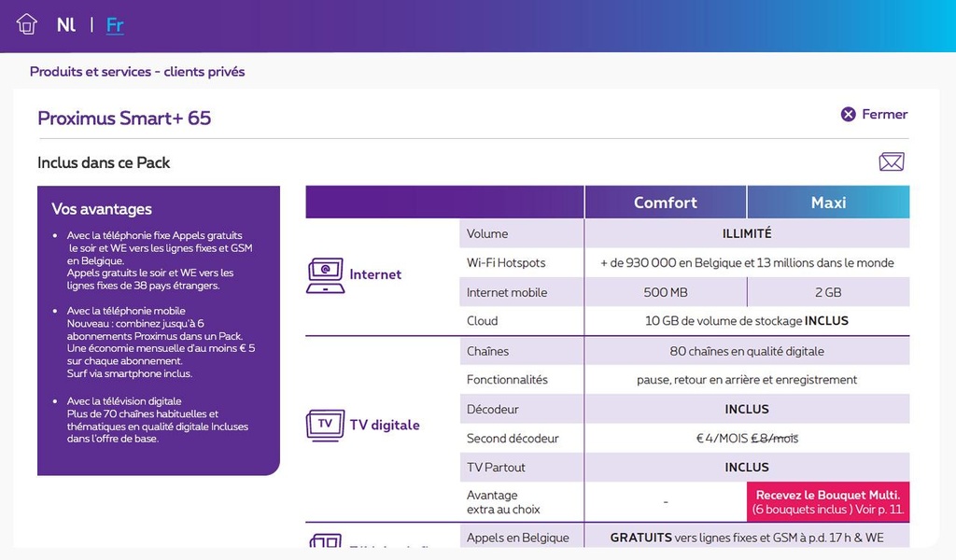Screen dimensions: 956x560
Task: Click the Proximus Smart+ 65 title
Action: click(x=124, y=118)
